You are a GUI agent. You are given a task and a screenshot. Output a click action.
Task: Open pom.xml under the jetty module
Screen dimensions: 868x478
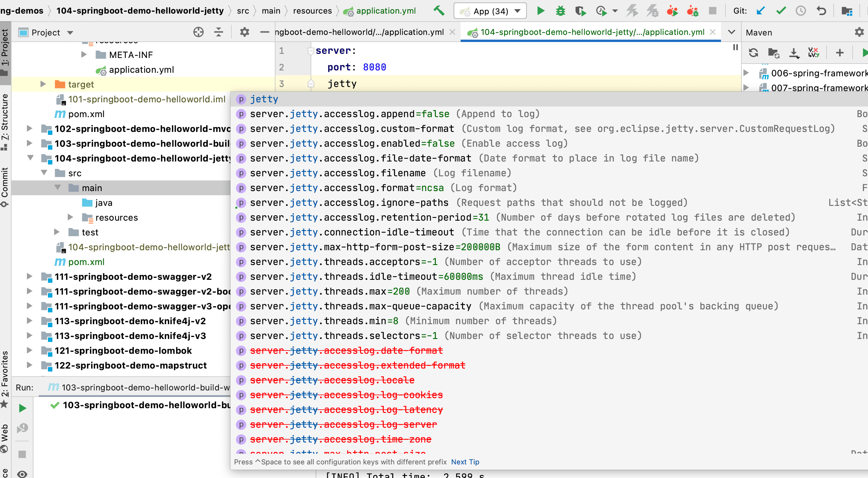click(x=86, y=262)
